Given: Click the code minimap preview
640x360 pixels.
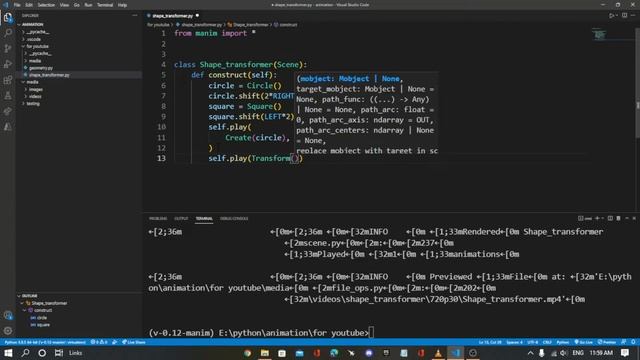Looking at the screenshot, I should [x=600, y=35].
